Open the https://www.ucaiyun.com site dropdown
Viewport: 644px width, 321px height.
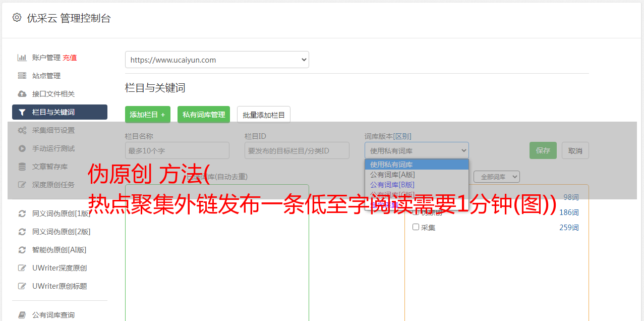(x=217, y=60)
